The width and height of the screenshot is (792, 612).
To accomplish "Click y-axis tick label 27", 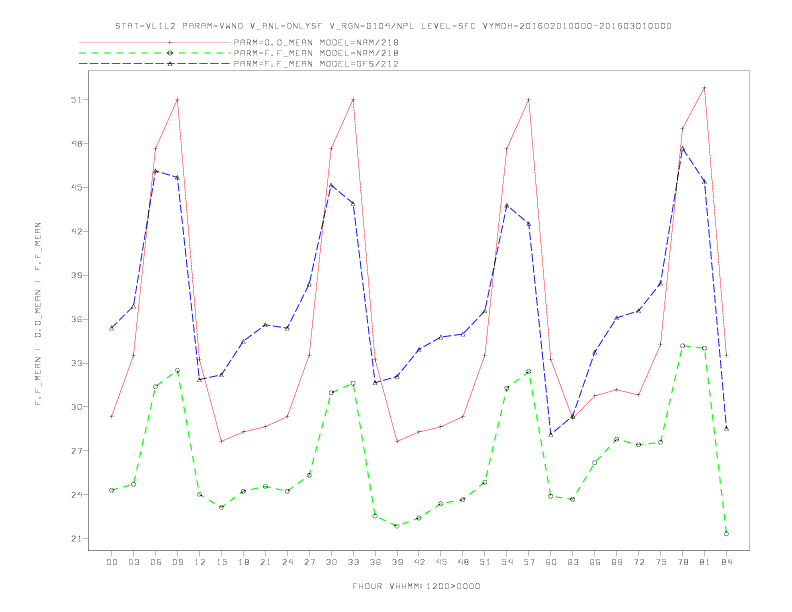I will [76, 450].
